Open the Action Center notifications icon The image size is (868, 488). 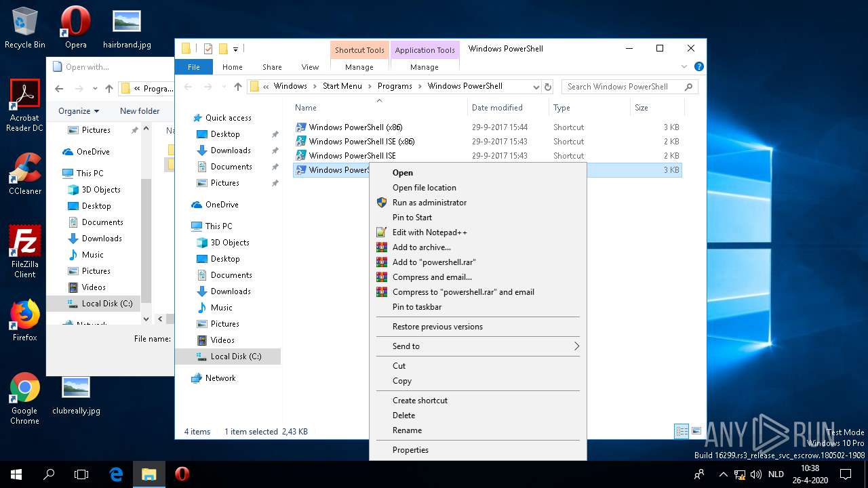coord(846,474)
